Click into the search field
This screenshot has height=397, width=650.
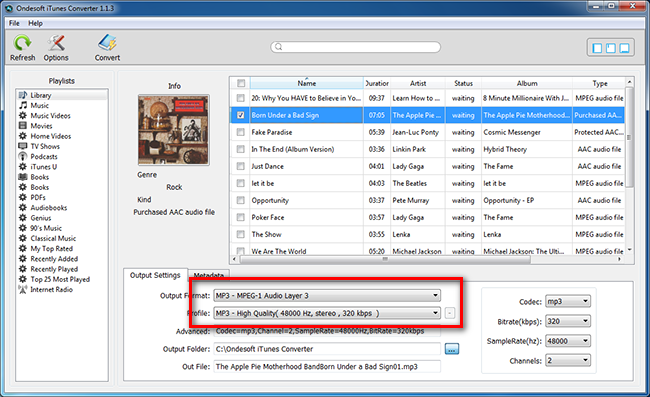pos(355,47)
